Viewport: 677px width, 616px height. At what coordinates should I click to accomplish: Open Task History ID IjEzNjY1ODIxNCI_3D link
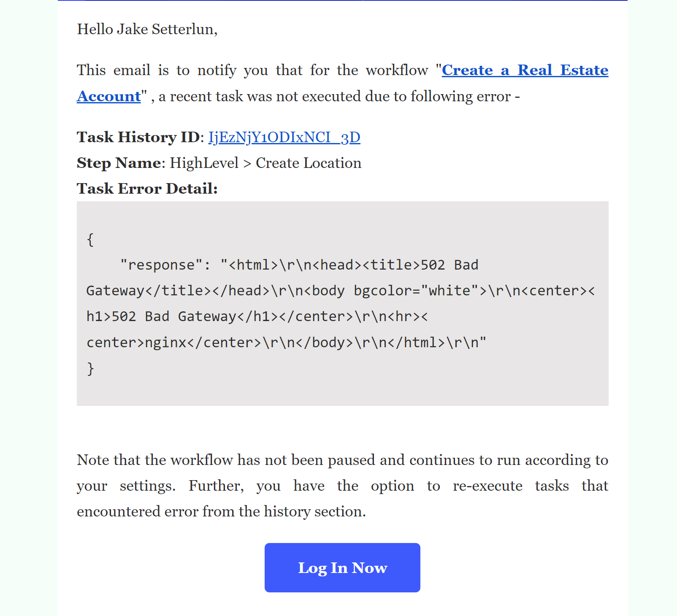click(284, 137)
